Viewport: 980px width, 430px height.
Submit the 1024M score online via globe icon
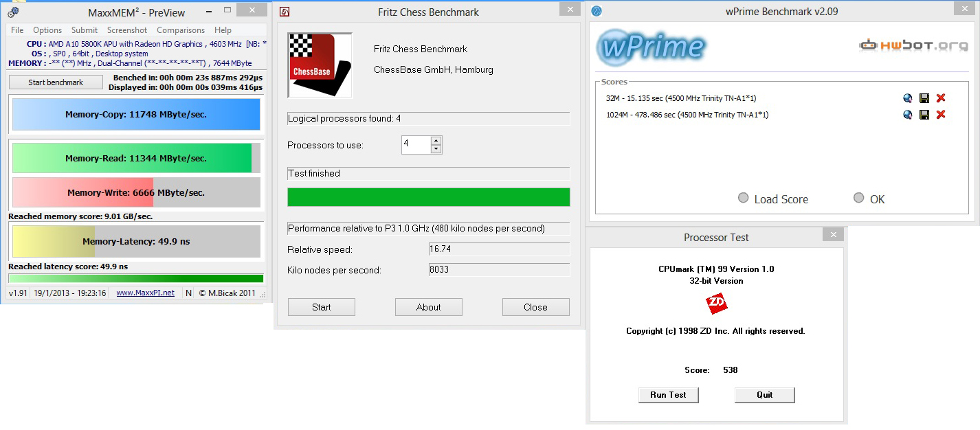point(908,115)
